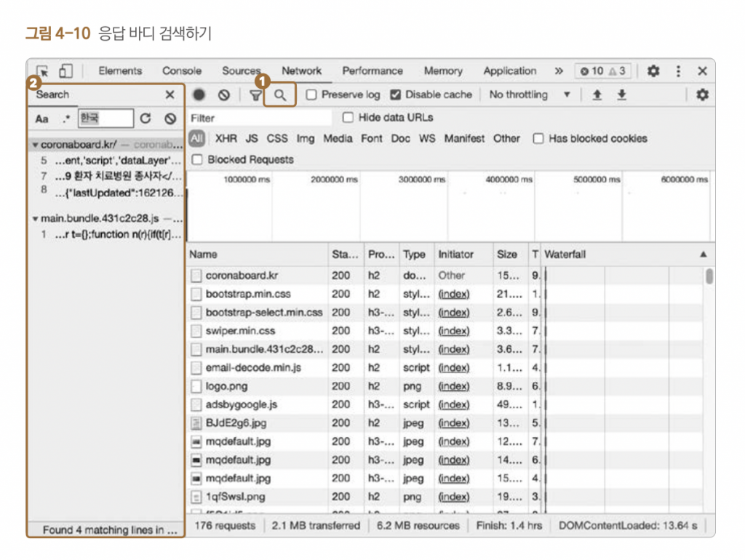Open network search with magnifier icon
Image resolution: width=745 pixels, height=560 pixels.
(280, 95)
